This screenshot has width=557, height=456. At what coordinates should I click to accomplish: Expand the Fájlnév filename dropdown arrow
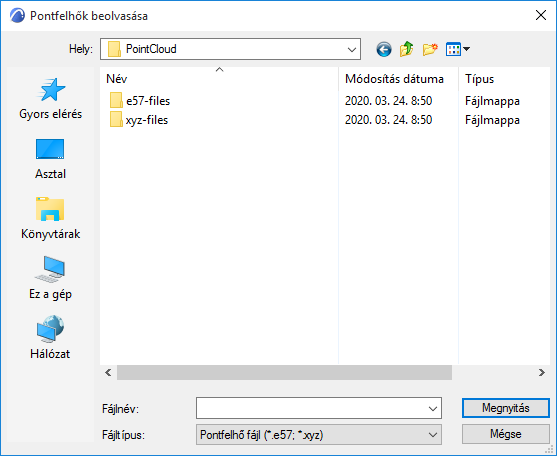tap(433, 409)
